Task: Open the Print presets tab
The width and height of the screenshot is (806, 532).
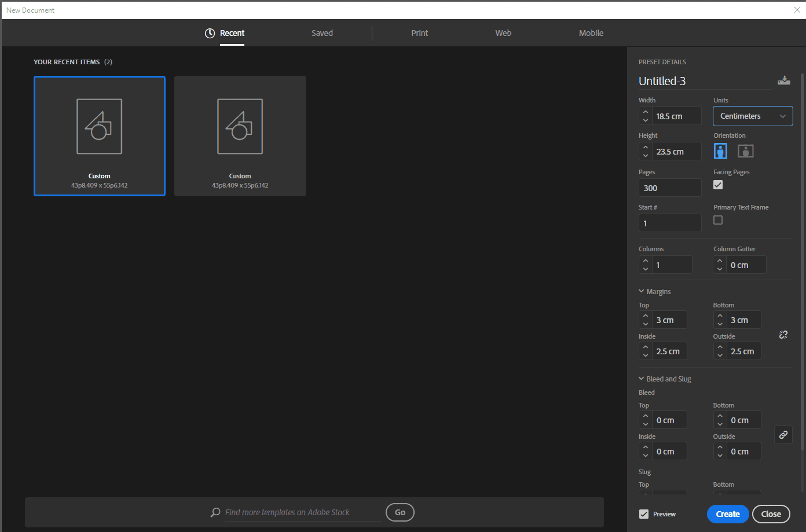Action: point(420,33)
